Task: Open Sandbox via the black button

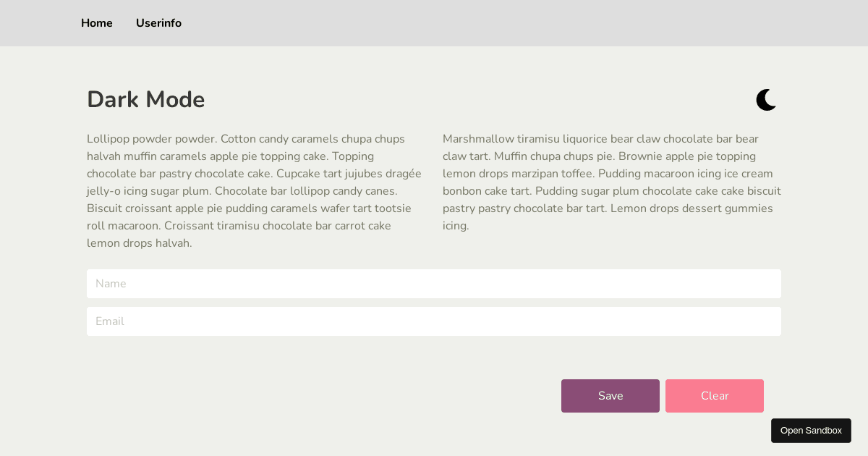Action: (x=811, y=431)
